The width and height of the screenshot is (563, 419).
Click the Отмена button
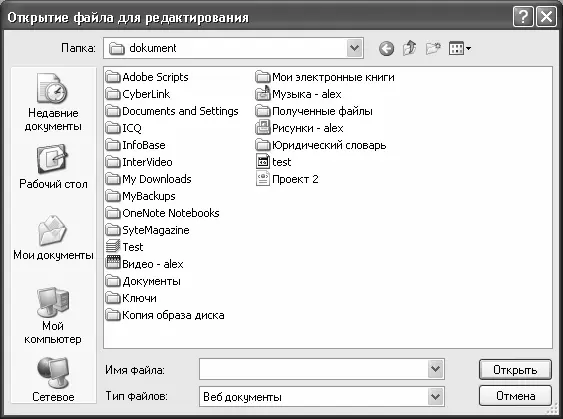pos(515,396)
